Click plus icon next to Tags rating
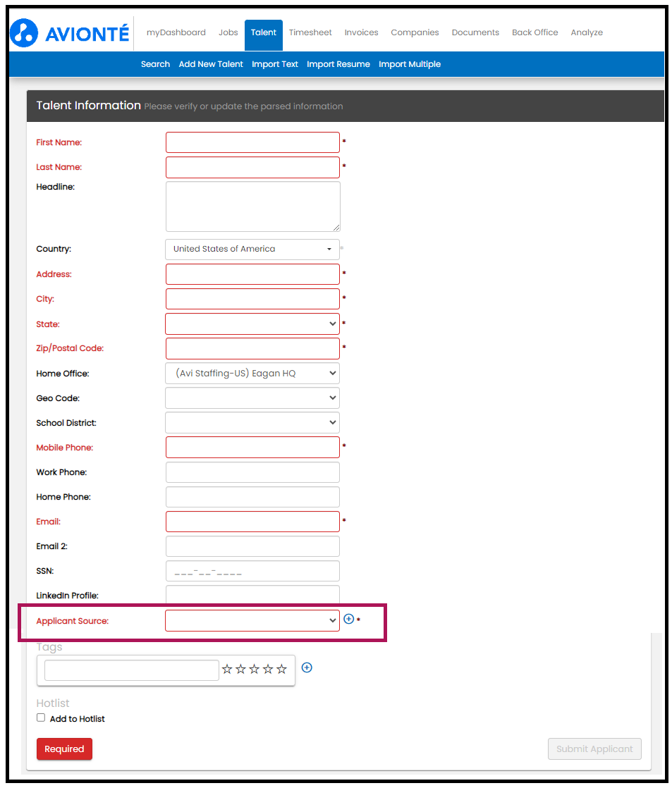 pos(307,667)
